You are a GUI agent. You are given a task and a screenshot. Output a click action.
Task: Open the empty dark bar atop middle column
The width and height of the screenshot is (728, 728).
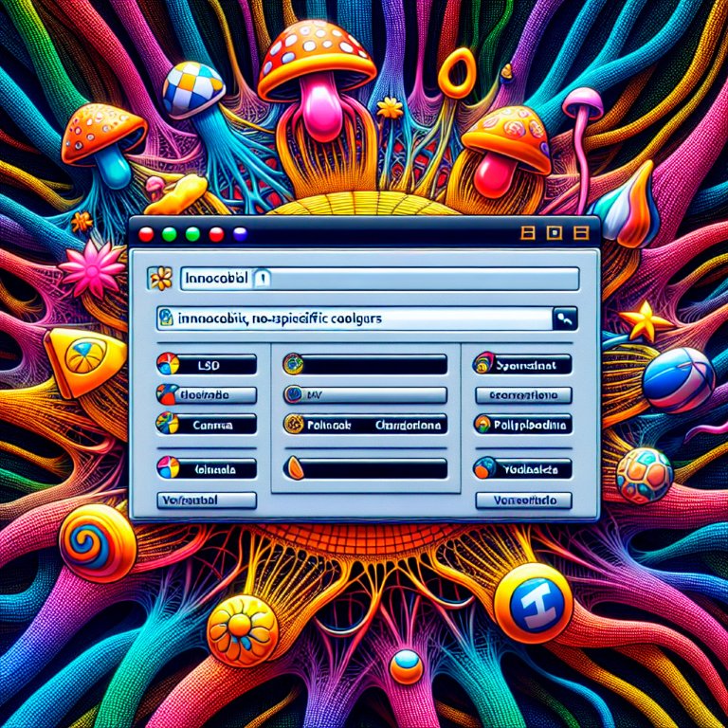[x=374, y=364]
